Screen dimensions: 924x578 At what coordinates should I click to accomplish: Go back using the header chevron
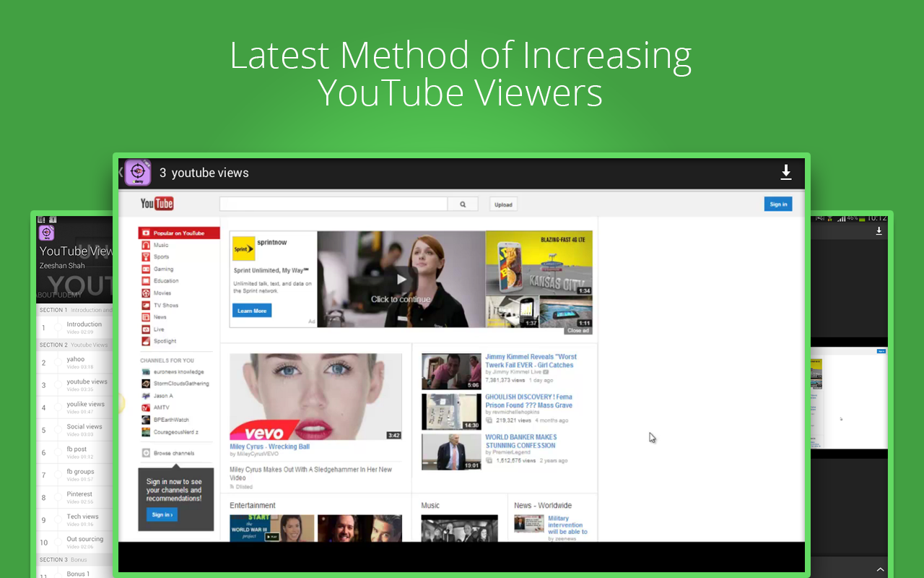tap(121, 173)
